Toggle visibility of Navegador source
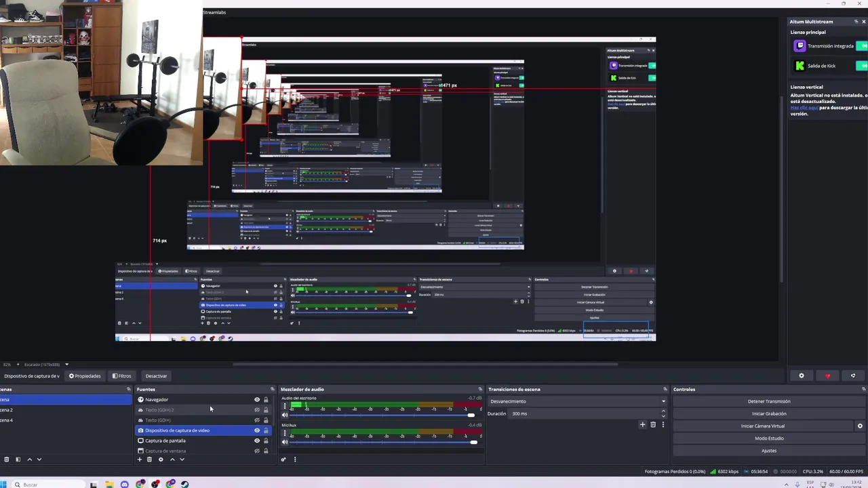Screen dimensions: 868x488 click(x=257, y=400)
